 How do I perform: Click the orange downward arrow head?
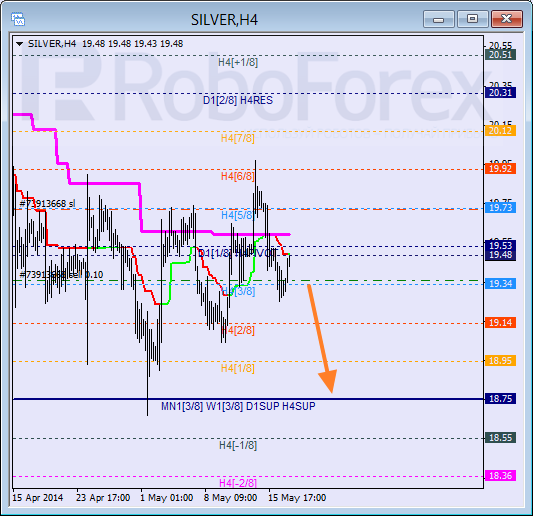[328, 381]
